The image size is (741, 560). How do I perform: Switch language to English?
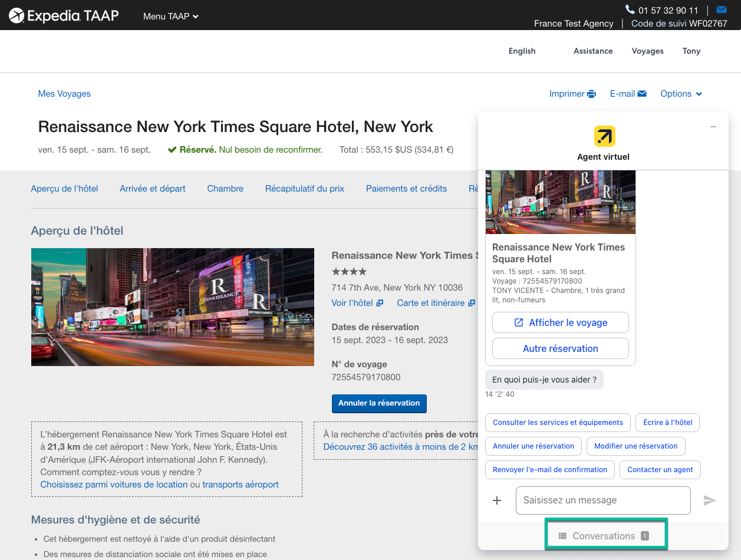(522, 51)
